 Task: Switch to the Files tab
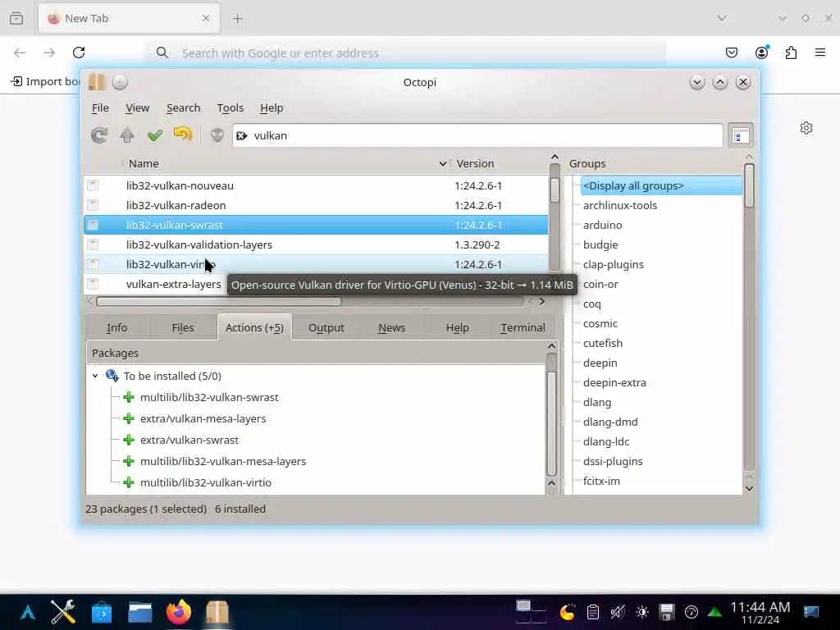(183, 327)
